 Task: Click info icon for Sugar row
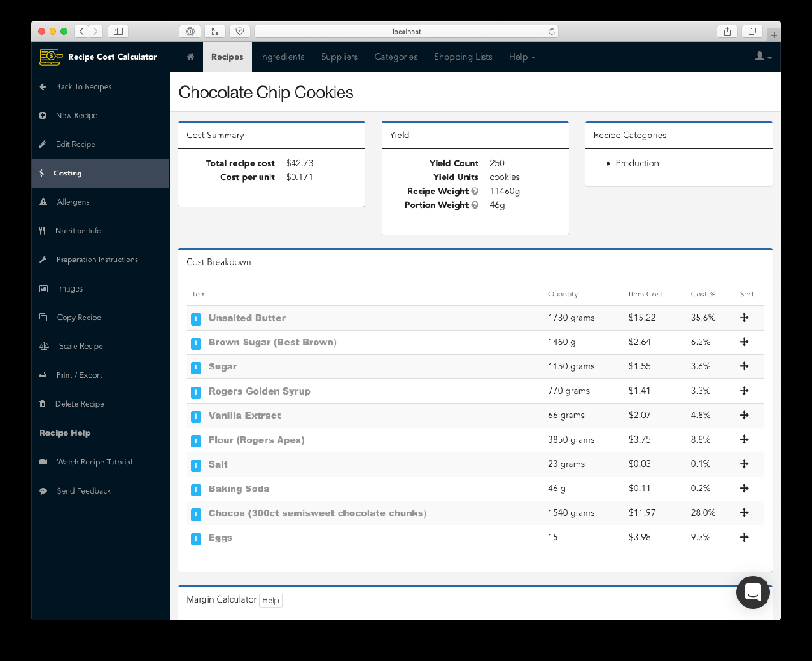[196, 367]
